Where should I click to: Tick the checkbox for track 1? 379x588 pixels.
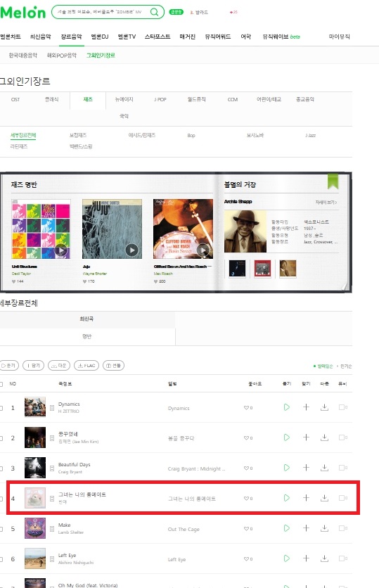click(x=1, y=408)
